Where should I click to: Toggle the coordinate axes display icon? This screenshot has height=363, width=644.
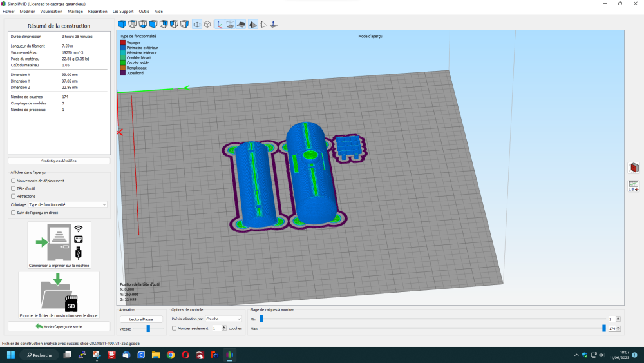click(x=220, y=25)
